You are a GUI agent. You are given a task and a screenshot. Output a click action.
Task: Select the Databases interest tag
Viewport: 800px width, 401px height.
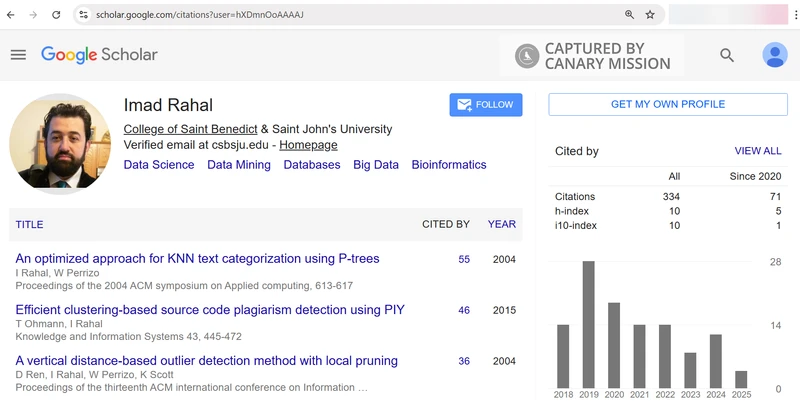pos(312,165)
